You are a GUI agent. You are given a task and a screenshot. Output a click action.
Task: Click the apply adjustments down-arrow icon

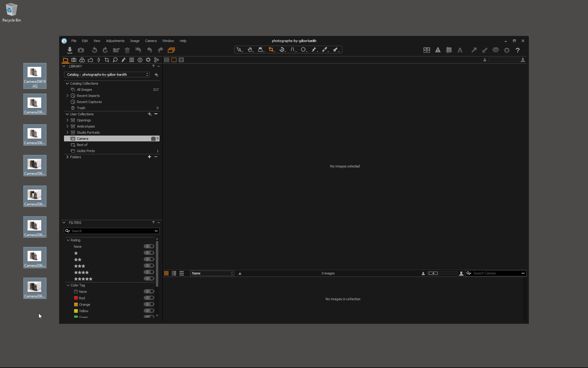484,50
